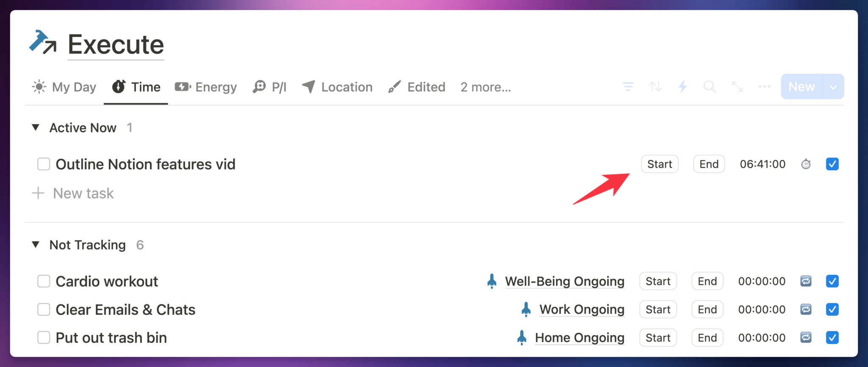Screen dimensions: 868x367
Task: Start the timer for Outline Notion features vid
Action: (x=659, y=164)
